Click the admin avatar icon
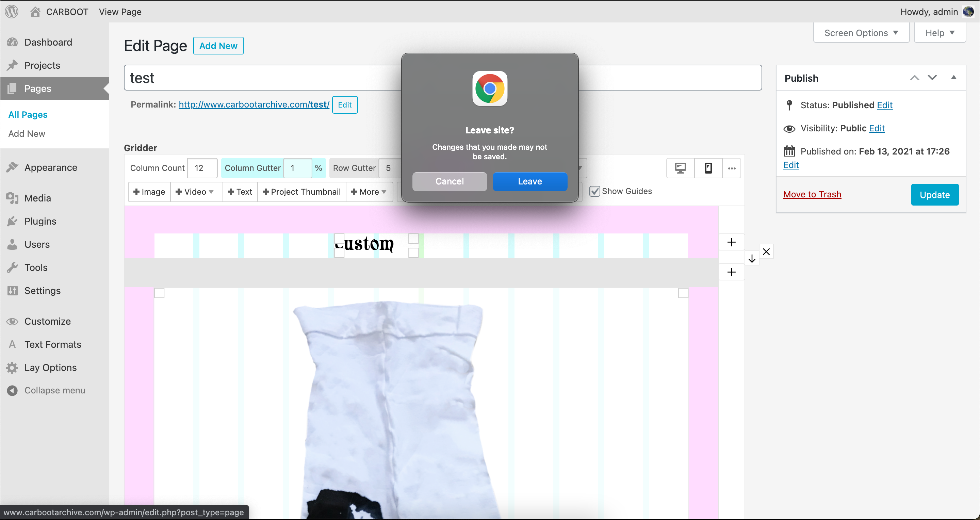Image resolution: width=980 pixels, height=520 pixels. click(968, 12)
